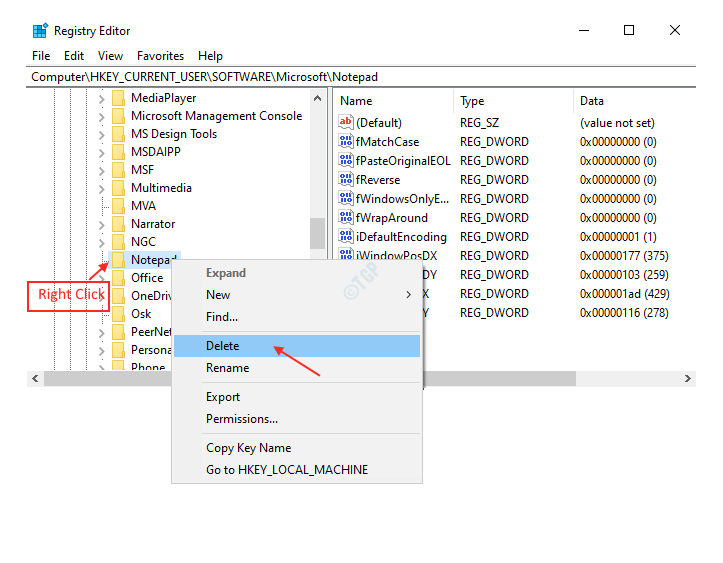Expand the MediaPlayer key

point(101,99)
